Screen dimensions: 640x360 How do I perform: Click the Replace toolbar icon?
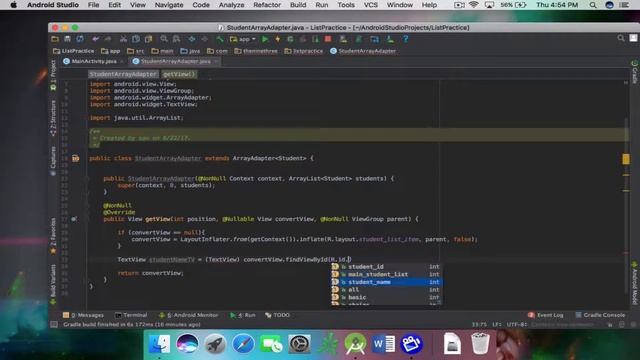(176, 39)
